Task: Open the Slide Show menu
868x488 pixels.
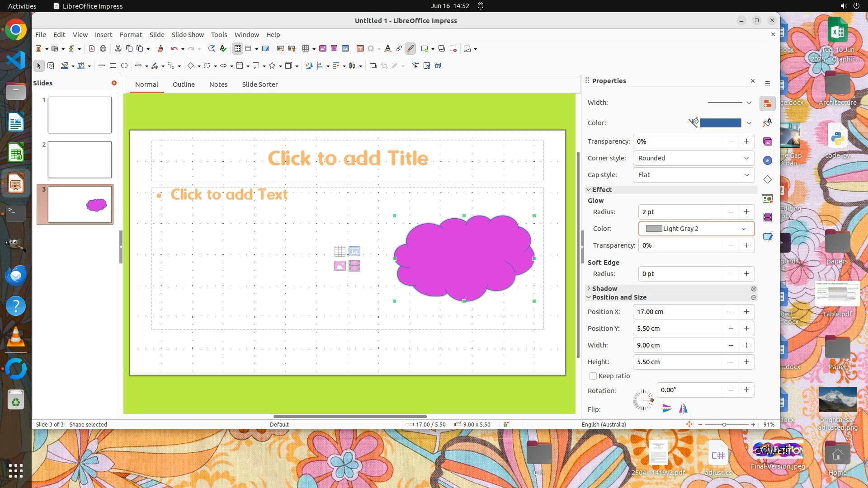Action: pos(188,35)
